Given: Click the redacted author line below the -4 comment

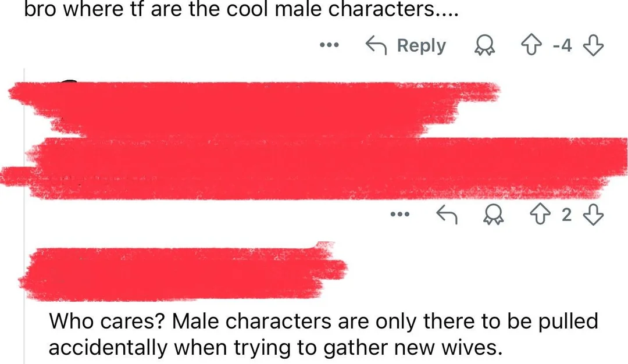Looking at the screenshot, I should coord(254,109).
